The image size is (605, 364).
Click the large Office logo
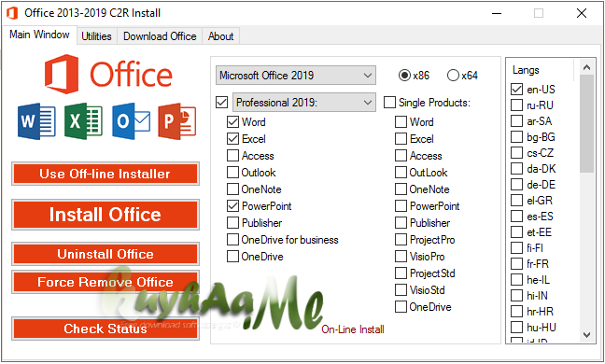tap(108, 74)
